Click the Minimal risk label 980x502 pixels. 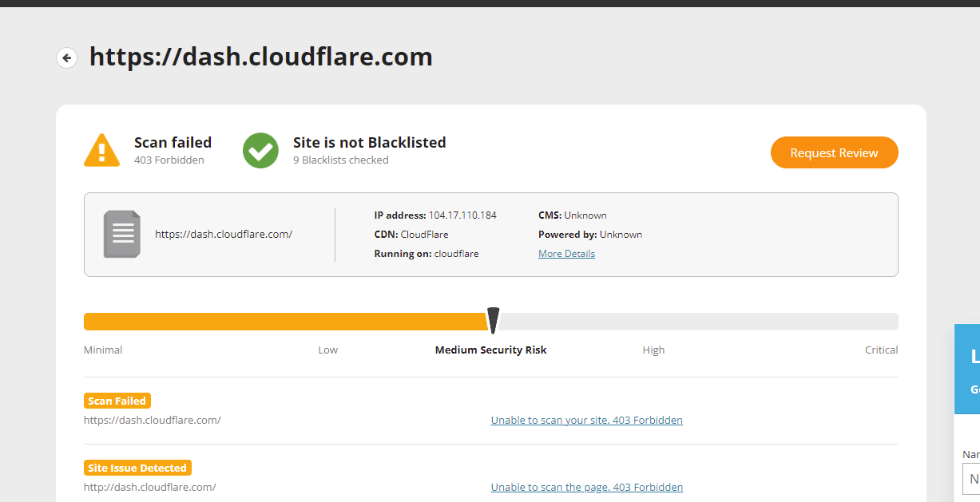(103, 350)
